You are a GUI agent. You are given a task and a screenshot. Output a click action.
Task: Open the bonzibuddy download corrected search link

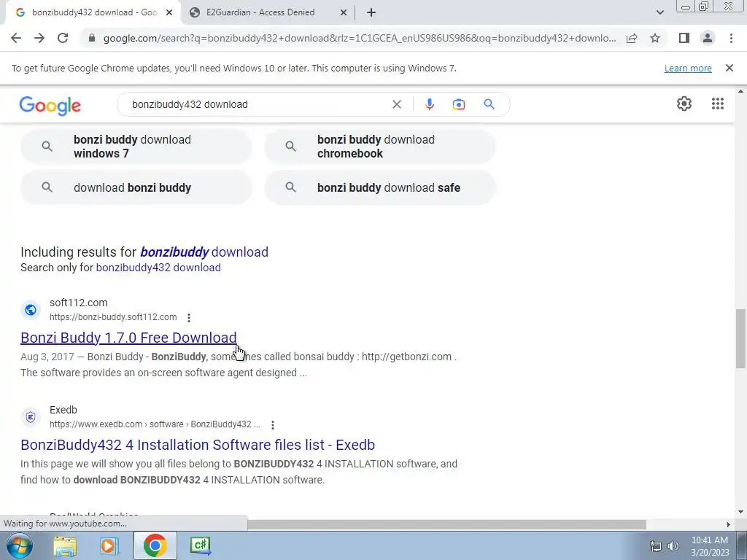pyautogui.click(x=204, y=252)
